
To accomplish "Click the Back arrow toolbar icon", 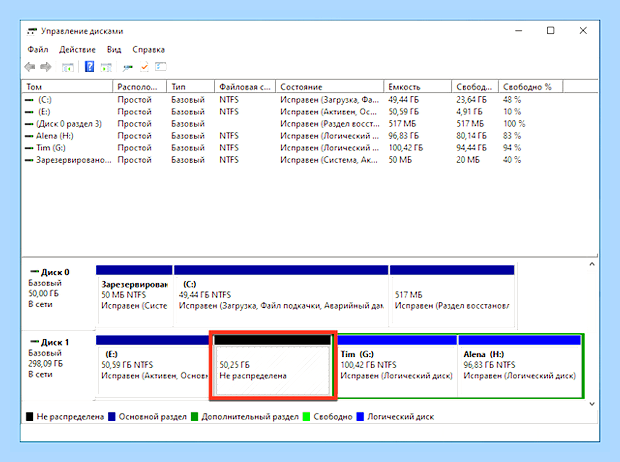I will pos(30,67).
